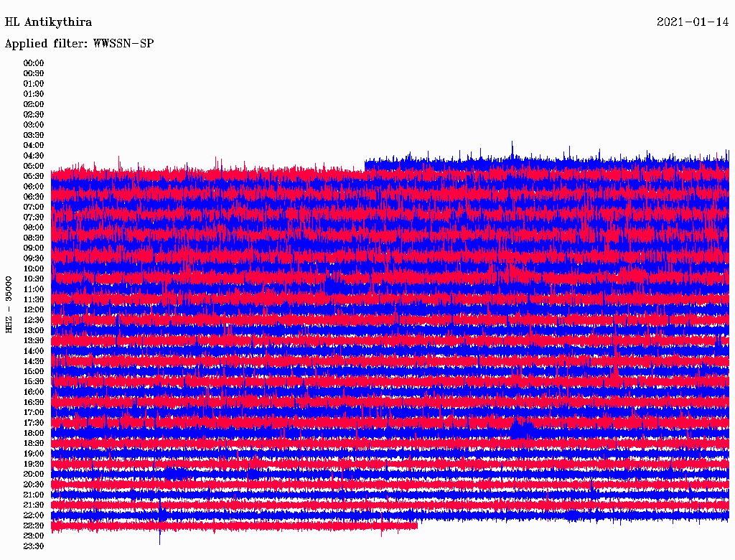Click the 23:00 time label
Screen dimensions: 735x560
coord(34,536)
